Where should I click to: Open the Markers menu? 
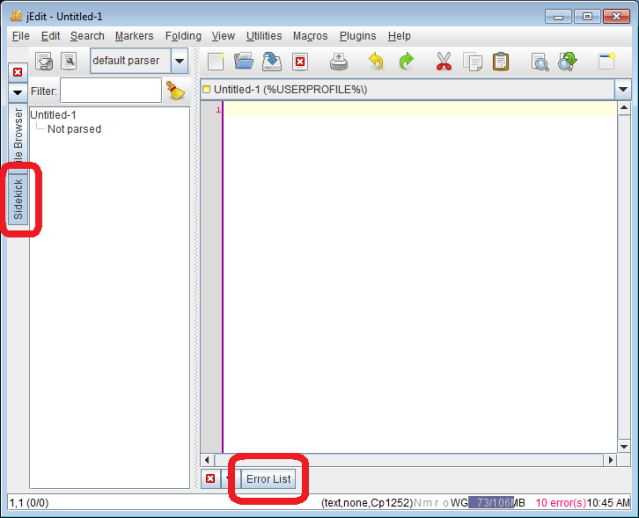click(134, 36)
